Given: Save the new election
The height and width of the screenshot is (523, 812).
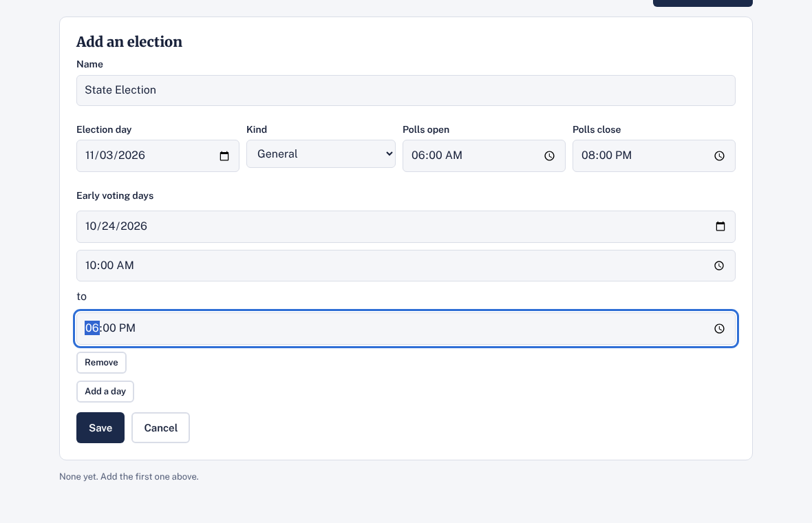Looking at the screenshot, I should pyautogui.click(x=100, y=428).
